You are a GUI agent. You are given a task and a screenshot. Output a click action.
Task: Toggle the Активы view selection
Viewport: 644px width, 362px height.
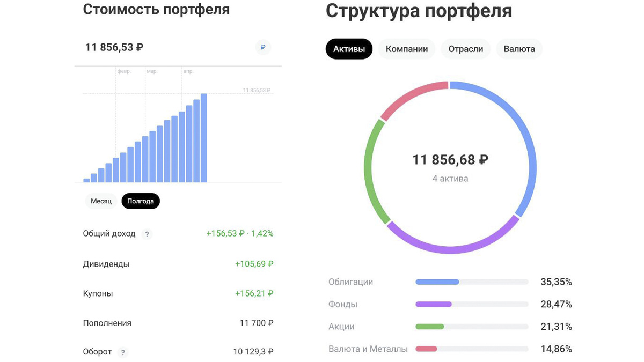(349, 49)
